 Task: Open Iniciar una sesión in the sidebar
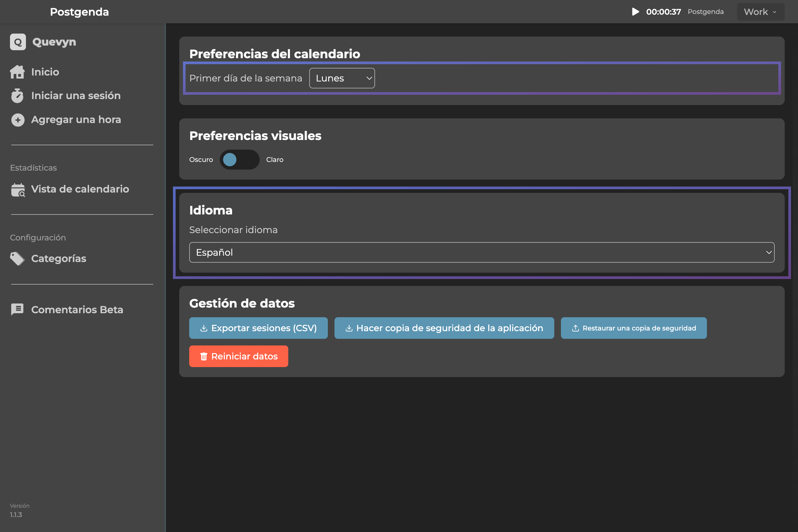76,96
